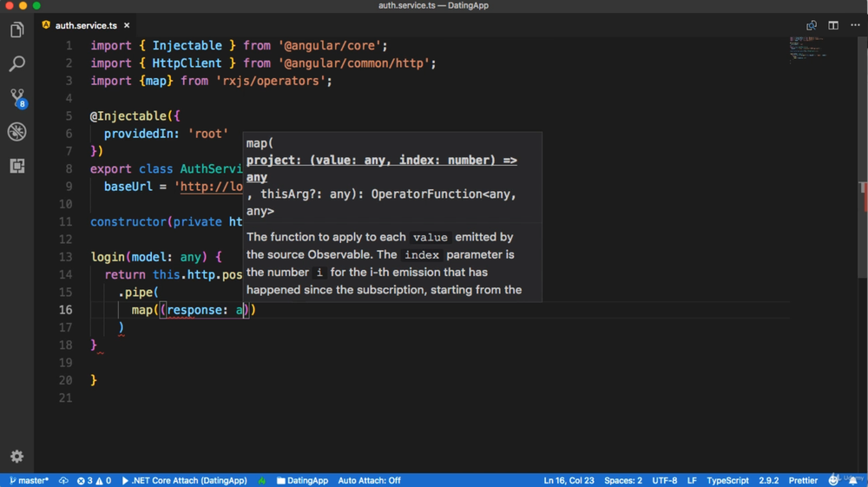This screenshot has height=487, width=868.
Task: Click line number 13 in gutter
Action: click(65, 257)
